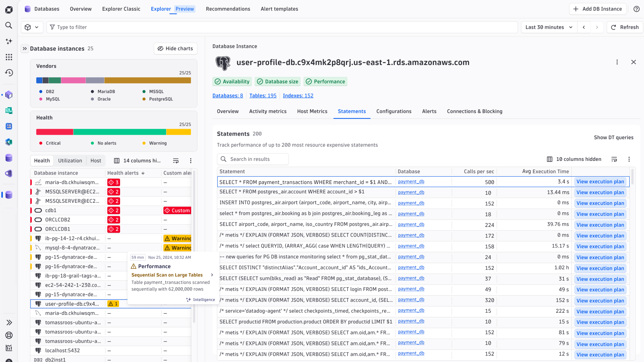Sort by Calls per sec column
644x362 pixels.
479,172
